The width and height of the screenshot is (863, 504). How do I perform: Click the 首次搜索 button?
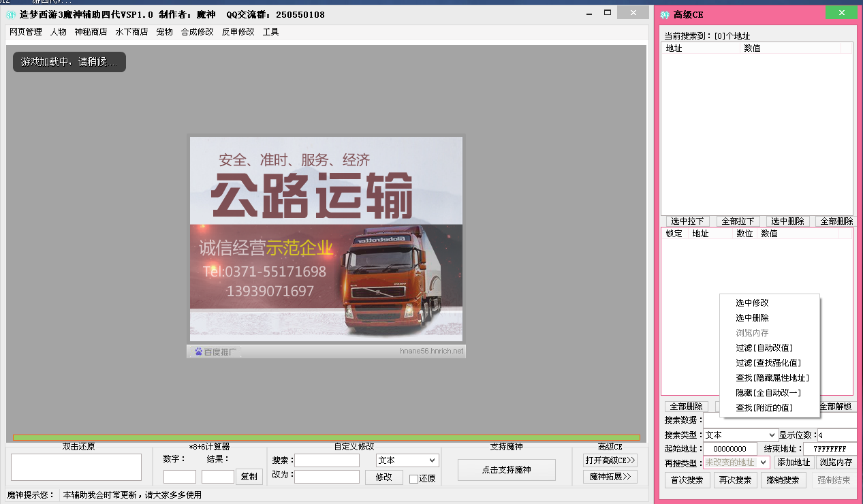(x=687, y=480)
